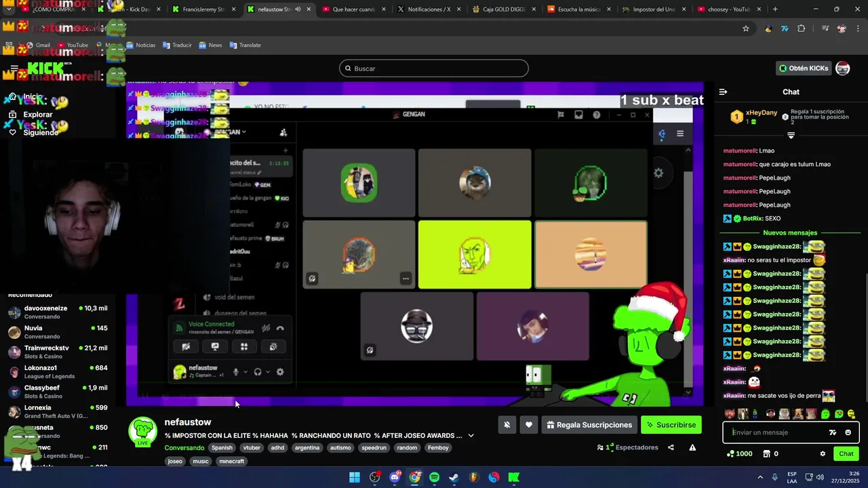Send message with green Chat button

846,454
